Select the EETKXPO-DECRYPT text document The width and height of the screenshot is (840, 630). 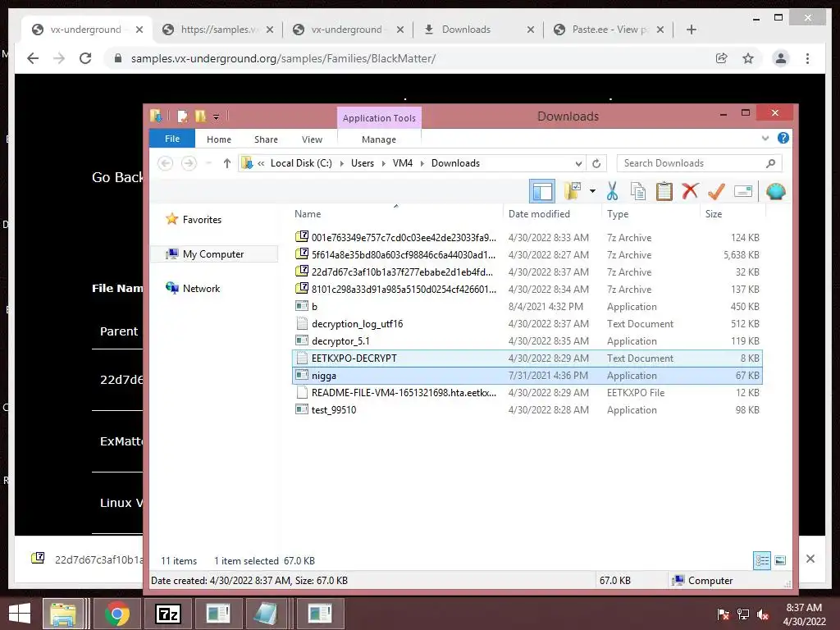(x=527, y=358)
